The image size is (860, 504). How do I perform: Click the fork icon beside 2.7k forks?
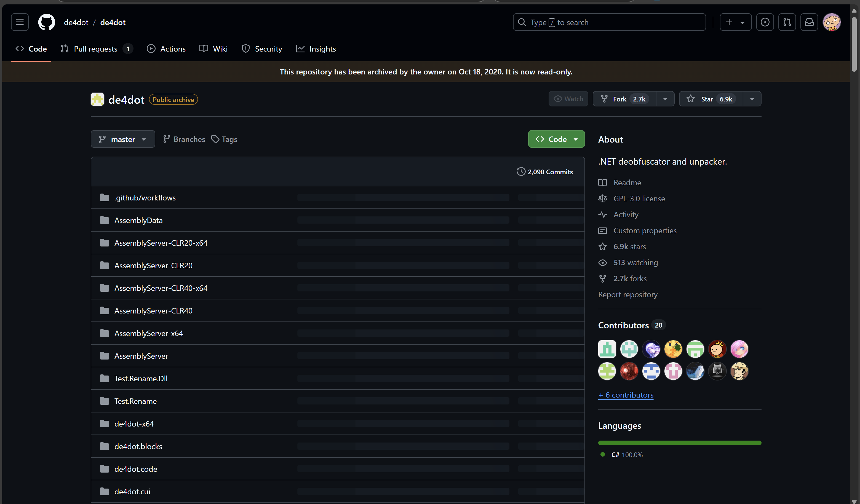click(603, 278)
